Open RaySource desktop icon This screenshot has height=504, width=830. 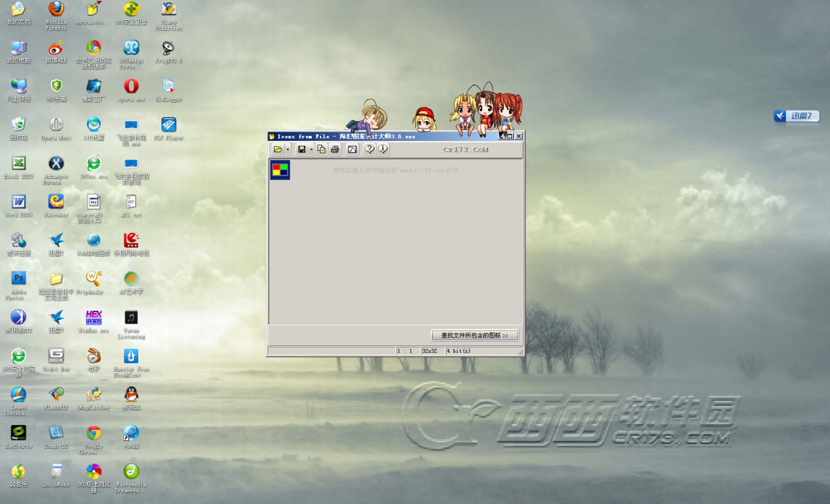(19, 437)
